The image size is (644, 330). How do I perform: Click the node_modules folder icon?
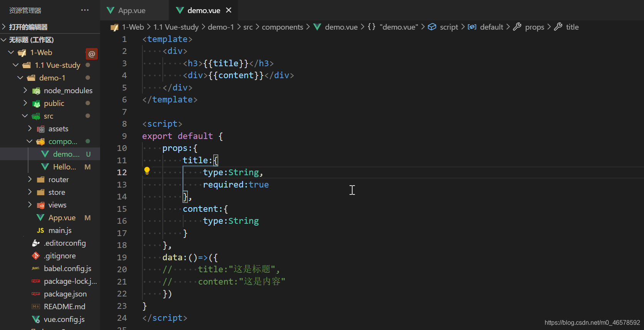tap(36, 91)
